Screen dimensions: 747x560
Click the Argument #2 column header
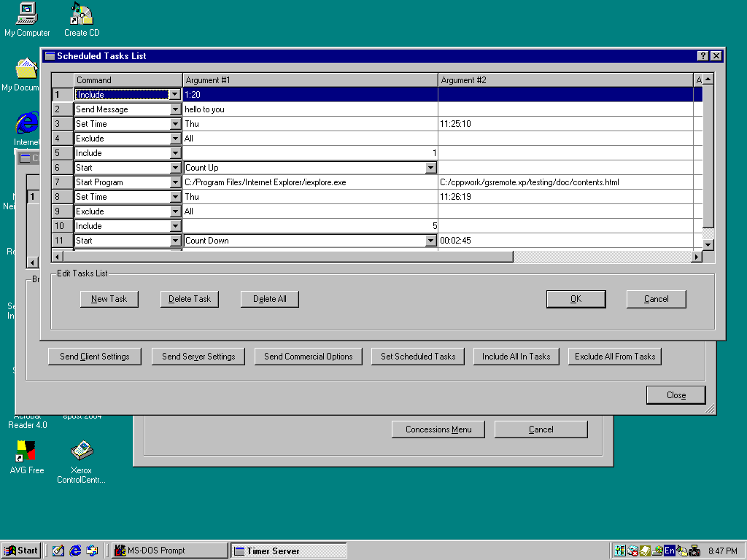[x=565, y=80]
